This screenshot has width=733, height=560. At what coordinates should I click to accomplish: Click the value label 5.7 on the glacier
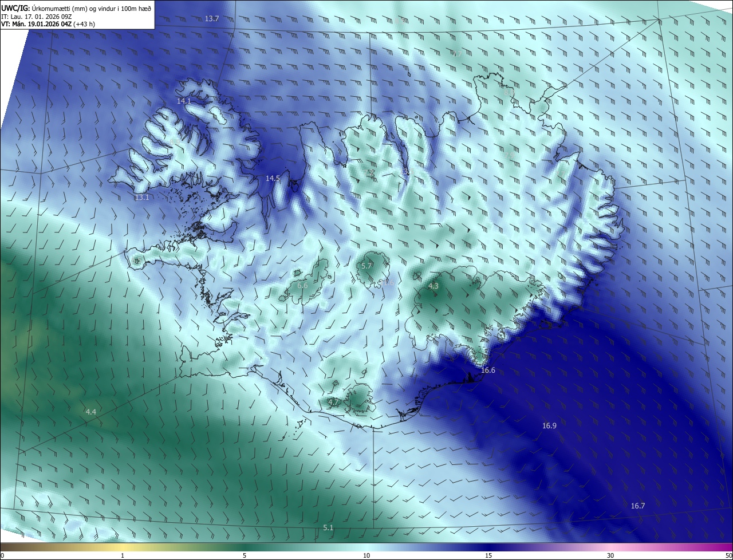coord(367,266)
